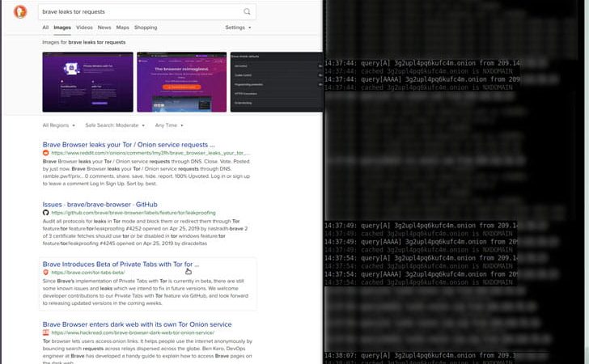Open the Videos tab
Image resolution: width=589 pixels, height=364 pixels.
84,28
